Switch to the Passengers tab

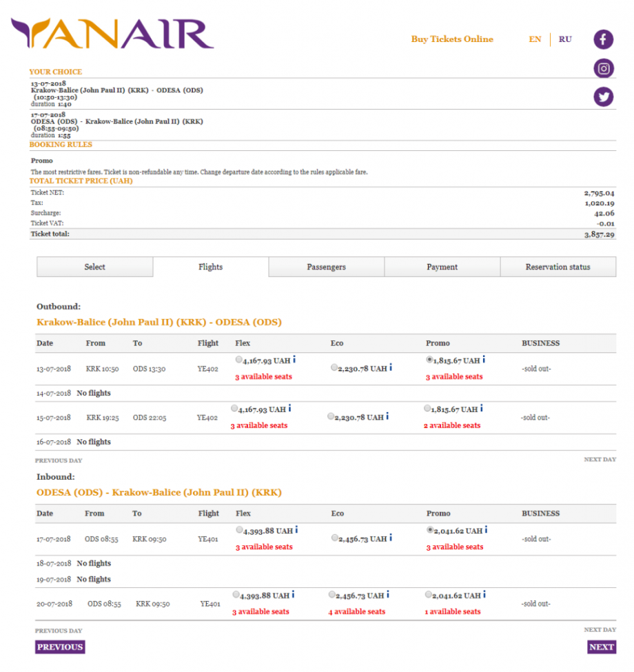coord(326,267)
